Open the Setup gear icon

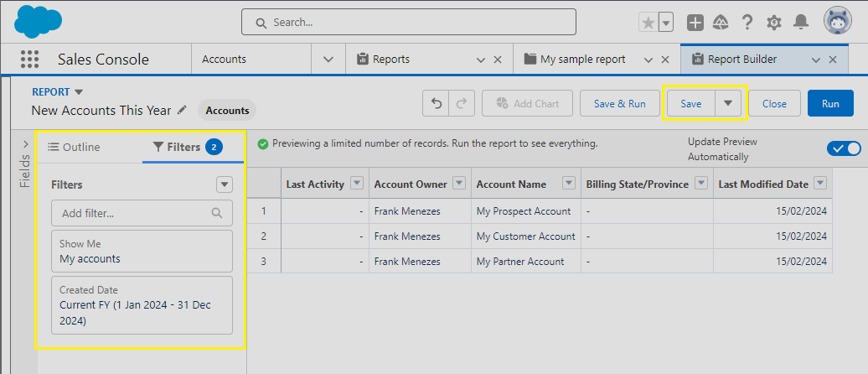click(x=774, y=22)
